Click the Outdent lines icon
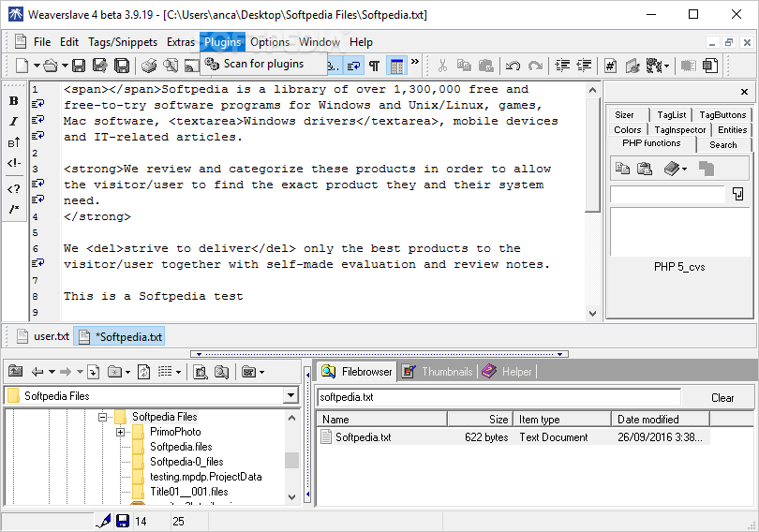 [585, 66]
